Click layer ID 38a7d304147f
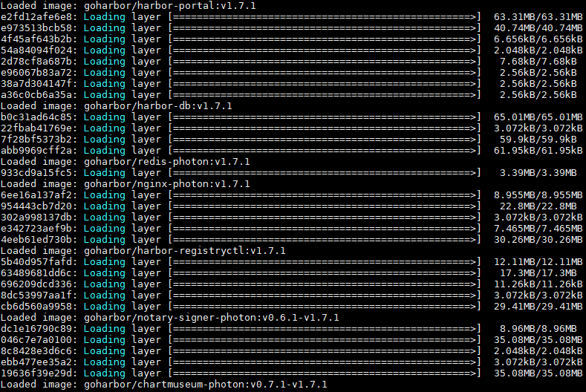 36,84
